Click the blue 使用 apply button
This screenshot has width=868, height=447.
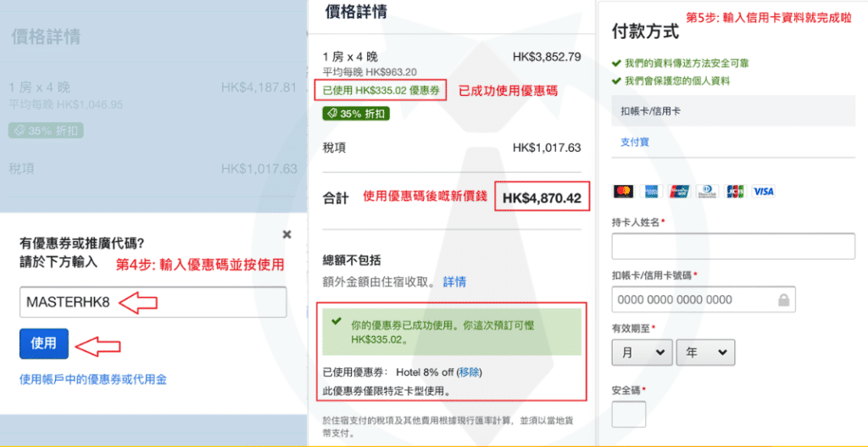44,344
